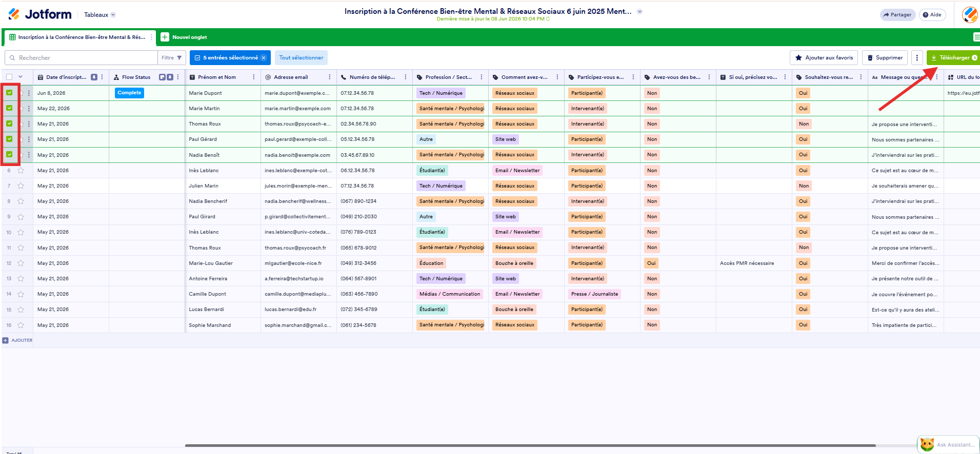Open Si oui, précisez column menu
This screenshot has height=454, width=980.
(x=785, y=77)
